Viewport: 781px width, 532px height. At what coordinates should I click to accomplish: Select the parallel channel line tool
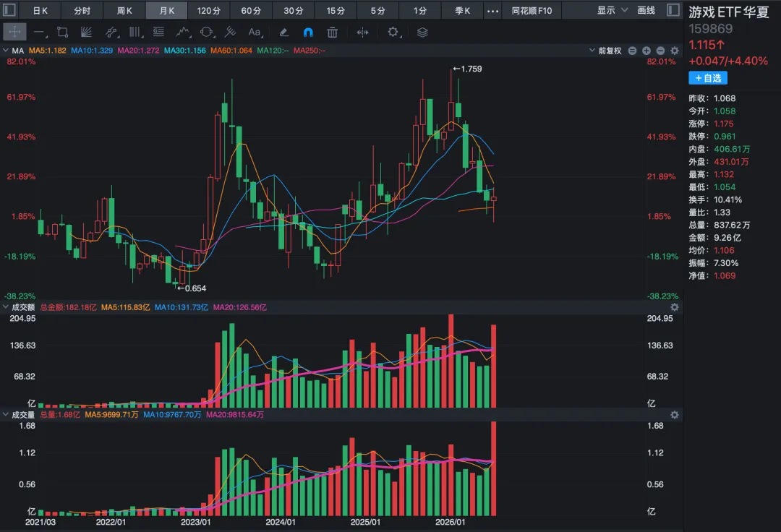(x=111, y=33)
